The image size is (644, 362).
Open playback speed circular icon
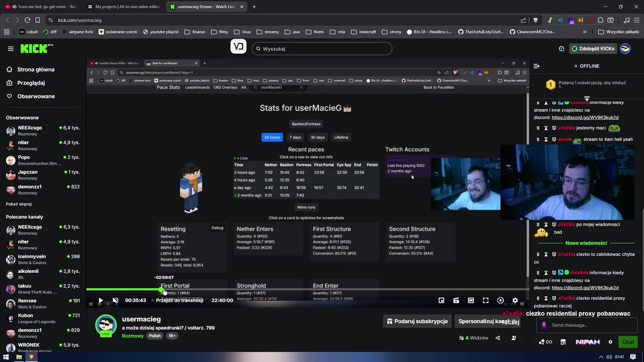click(x=500, y=301)
